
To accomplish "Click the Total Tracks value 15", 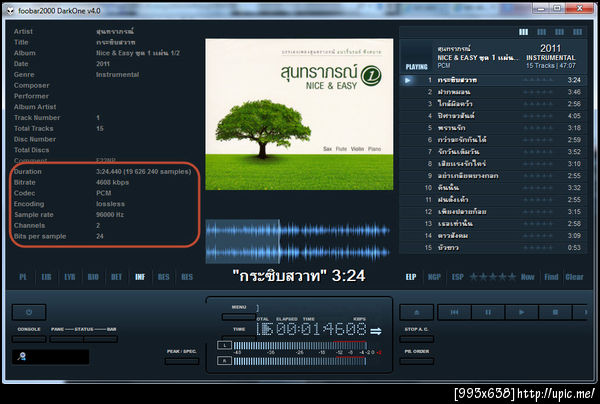I will point(100,129).
